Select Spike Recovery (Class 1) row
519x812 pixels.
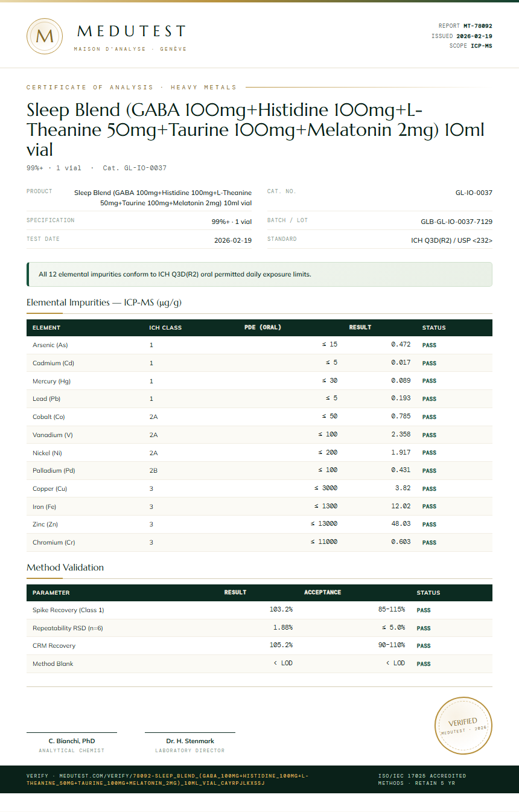pyautogui.click(x=259, y=610)
